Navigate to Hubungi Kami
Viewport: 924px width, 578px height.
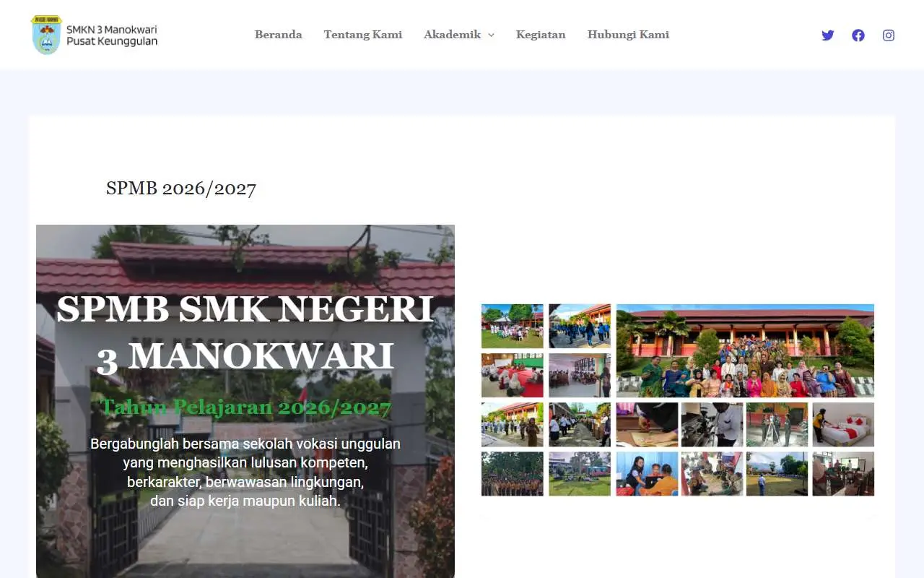(x=628, y=35)
